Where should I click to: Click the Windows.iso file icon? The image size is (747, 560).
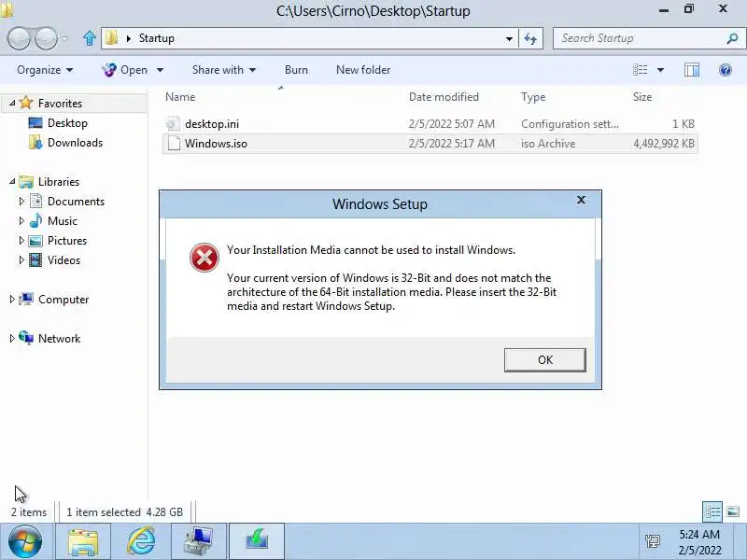174,144
